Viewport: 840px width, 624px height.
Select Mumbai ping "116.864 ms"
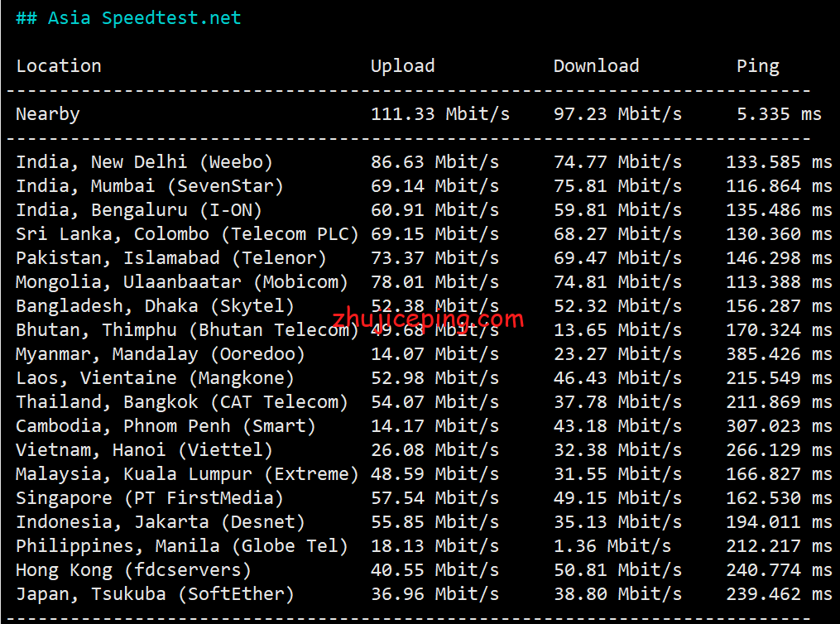coord(779,186)
